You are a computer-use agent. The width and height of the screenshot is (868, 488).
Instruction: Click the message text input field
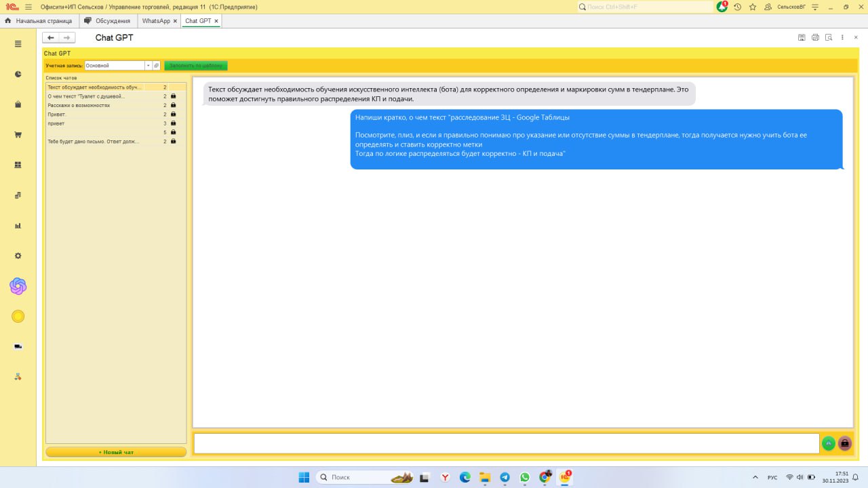(507, 443)
